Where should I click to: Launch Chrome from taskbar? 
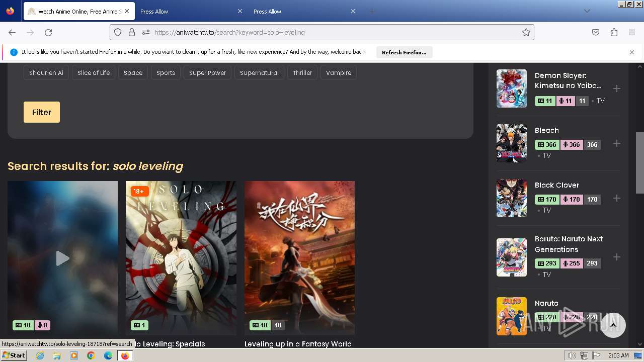(91, 355)
